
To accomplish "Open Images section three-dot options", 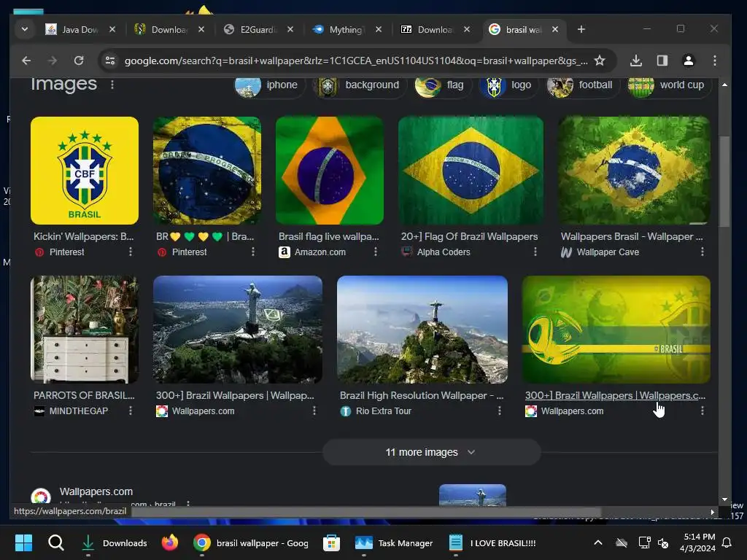I will click(x=112, y=85).
